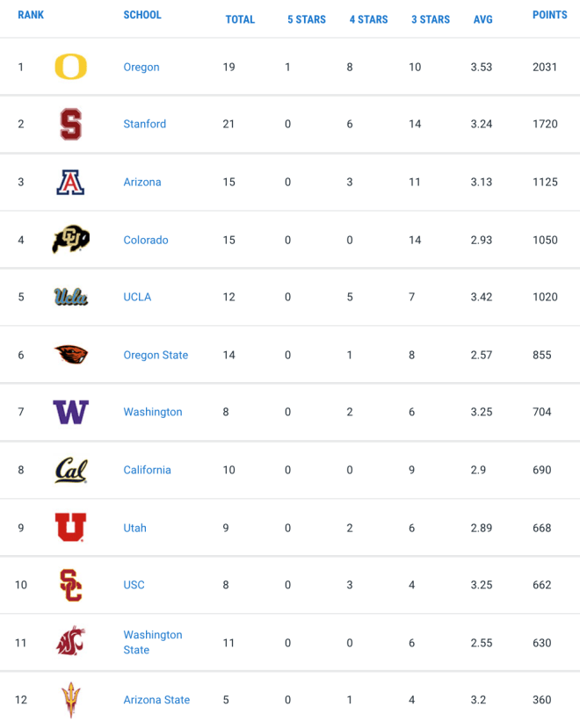Click the Cal Bears logo
The height and width of the screenshot is (728, 580).
pos(70,470)
